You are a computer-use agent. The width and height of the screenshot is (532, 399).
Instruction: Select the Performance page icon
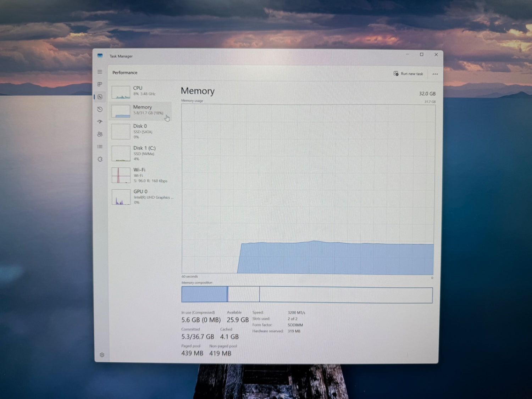click(100, 97)
